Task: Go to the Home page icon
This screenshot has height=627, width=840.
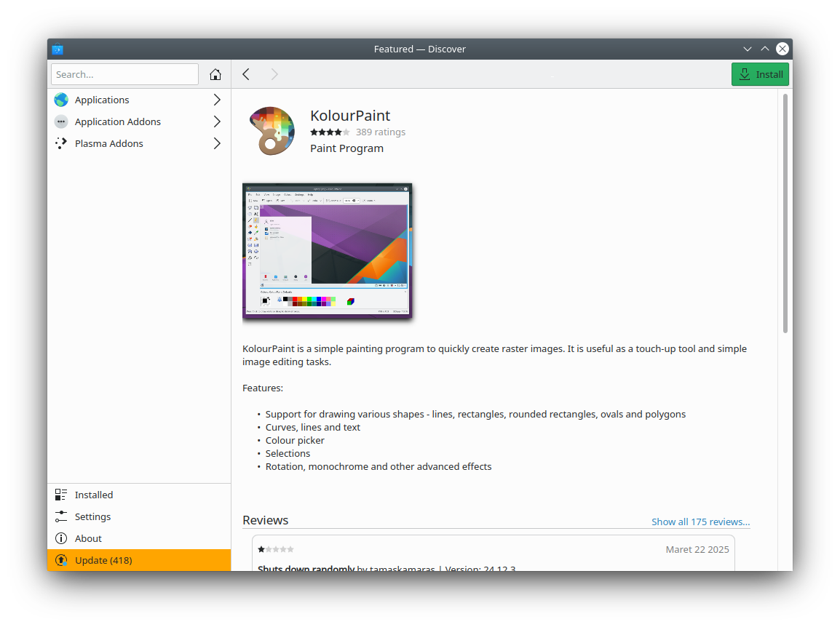Action: [x=215, y=74]
